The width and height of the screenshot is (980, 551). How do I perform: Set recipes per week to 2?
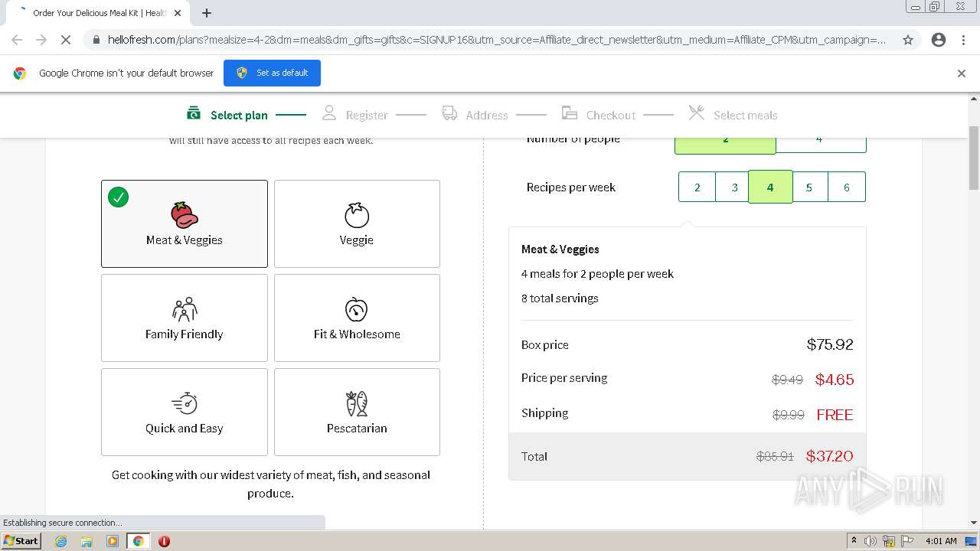click(x=697, y=187)
